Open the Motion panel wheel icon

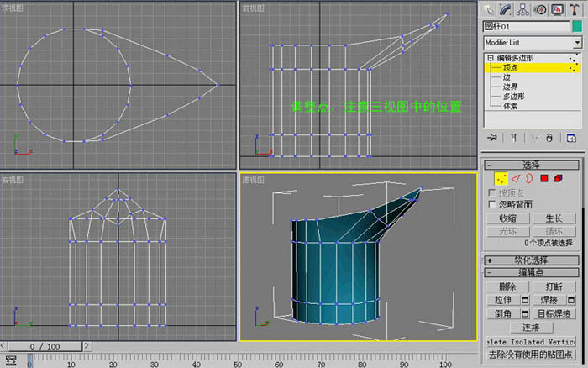pyautogui.click(x=540, y=9)
